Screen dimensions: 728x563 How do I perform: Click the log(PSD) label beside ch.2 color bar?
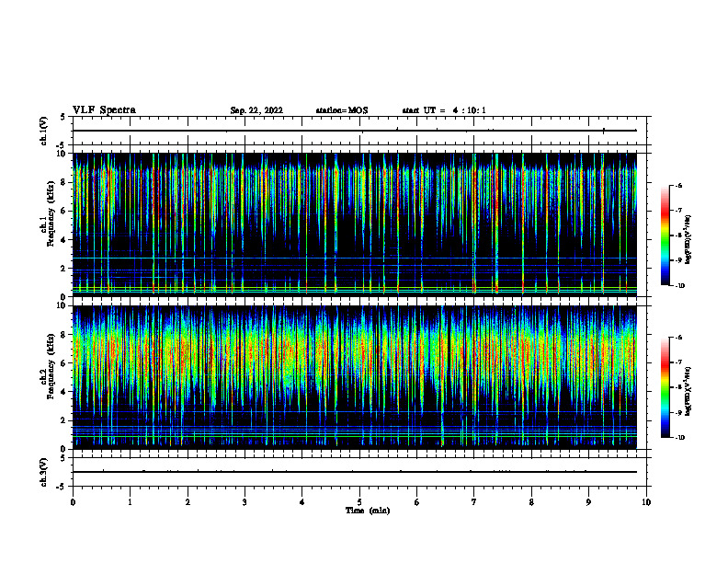[688, 391]
